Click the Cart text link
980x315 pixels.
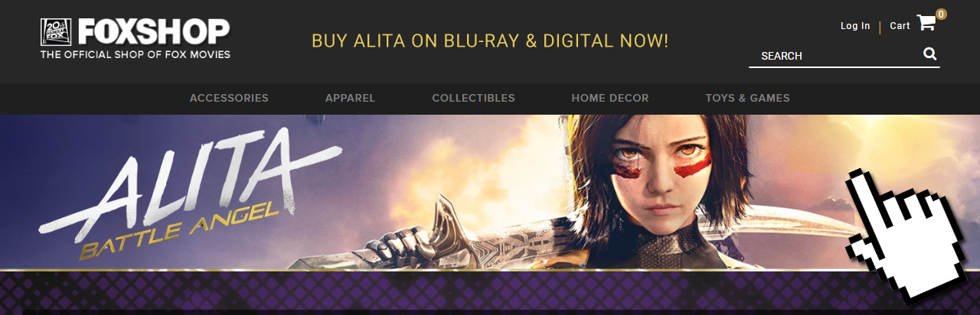pyautogui.click(x=900, y=26)
